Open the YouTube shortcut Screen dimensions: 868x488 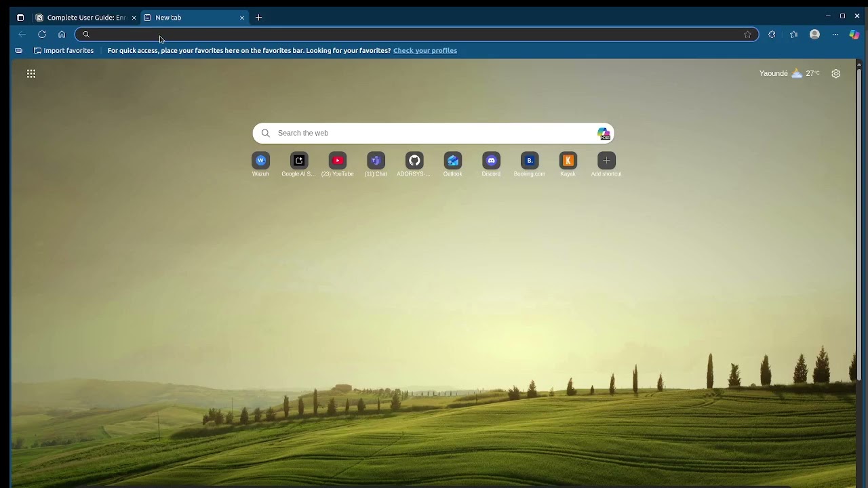[x=338, y=165]
